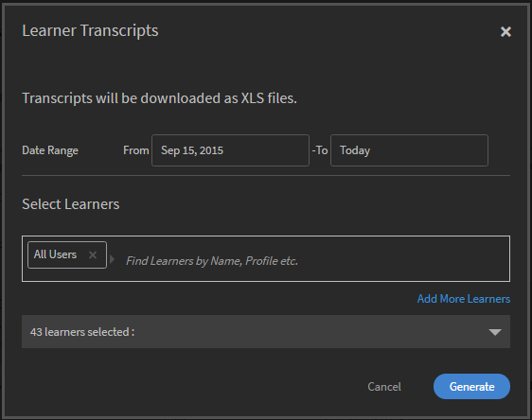Click the Learner Transcripts dialog title
This screenshot has width=532, height=420.
pyautogui.click(x=90, y=30)
